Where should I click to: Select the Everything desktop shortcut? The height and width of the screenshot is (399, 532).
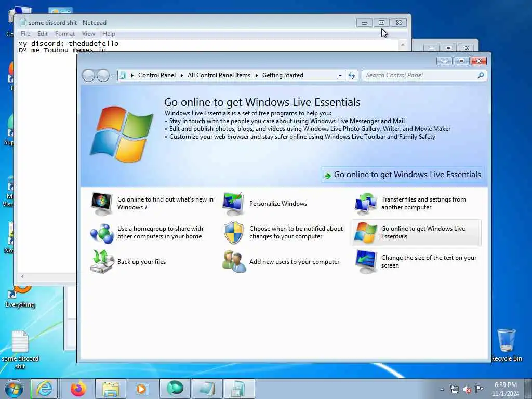tap(20, 297)
